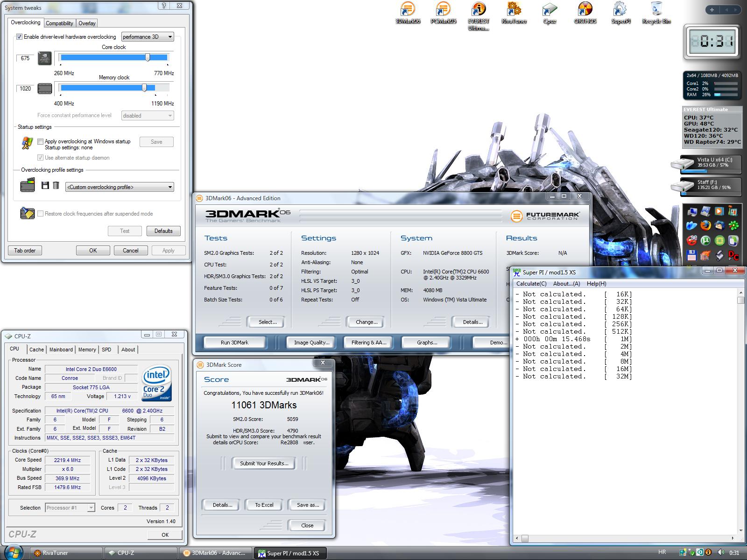Click the media player icon in the sidebar launcher
The height and width of the screenshot is (560, 747).
point(719,212)
